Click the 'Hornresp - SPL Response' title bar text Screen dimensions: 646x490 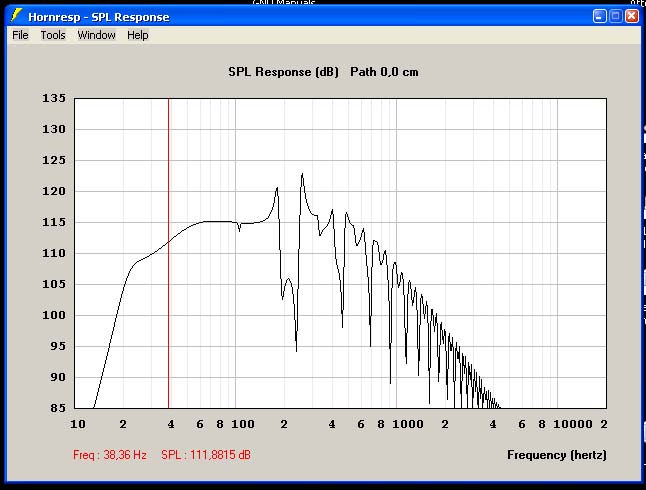coord(99,17)
